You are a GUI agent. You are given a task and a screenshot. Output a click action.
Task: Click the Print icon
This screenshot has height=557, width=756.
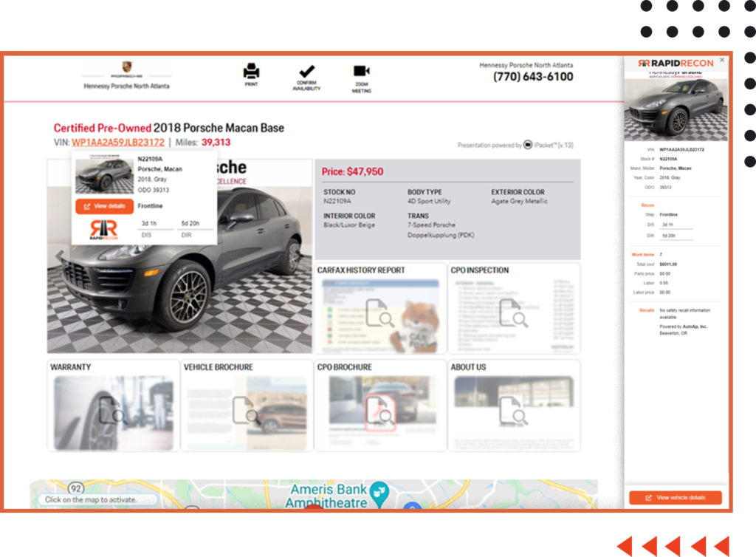pyautogui.click(x=251, y=72)
